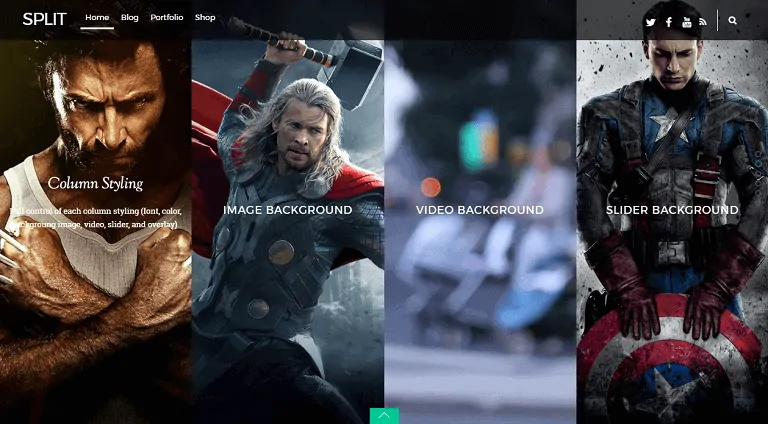Open the Blog menu item
The image size is (768, 424).
click(129, 17)
